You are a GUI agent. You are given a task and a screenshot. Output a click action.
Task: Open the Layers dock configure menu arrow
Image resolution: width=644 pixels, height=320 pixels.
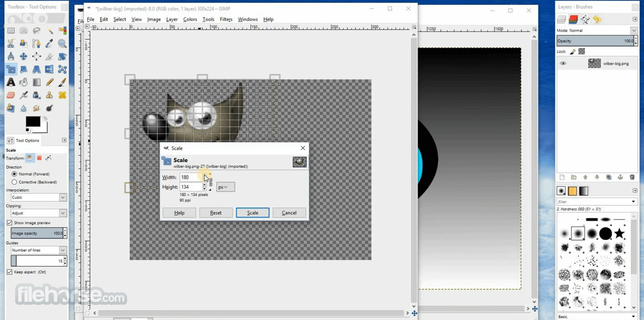[x=635, y=19]
